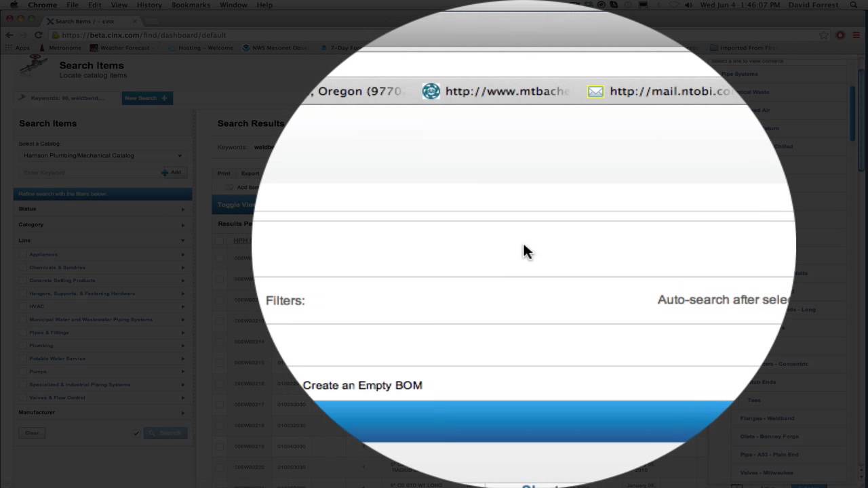Expand the Concrete Setting Products arrow
This screenshot has height=488, width=868.
coord(182,281)
